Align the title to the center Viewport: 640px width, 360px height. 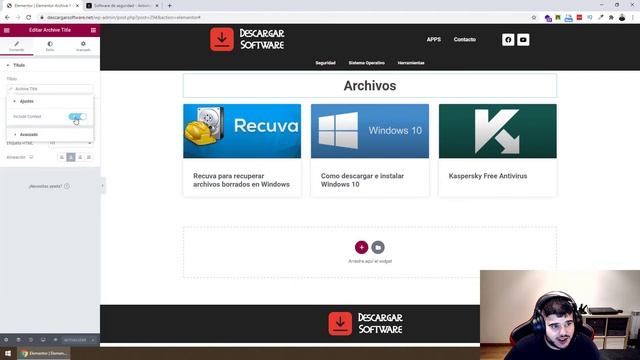tap(71, 157)
